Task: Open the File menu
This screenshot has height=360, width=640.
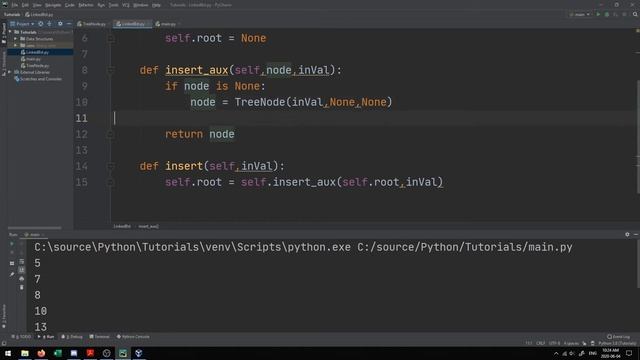Action: point(15,5)
